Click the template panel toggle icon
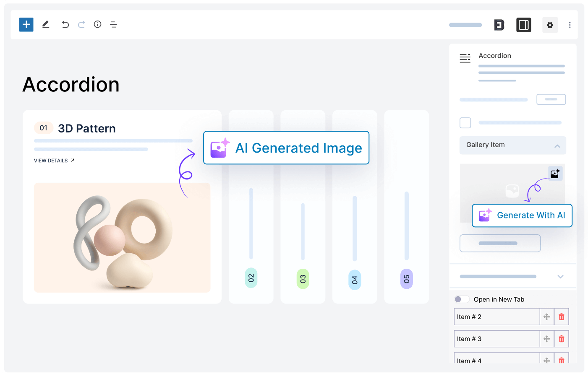Viewport: 588px width, 376px height. 523,25
